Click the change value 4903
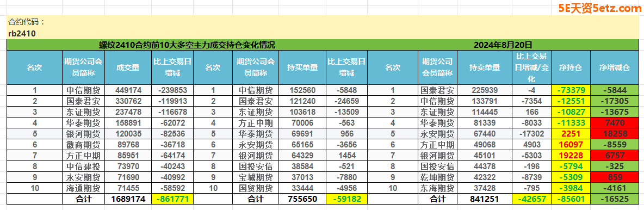 pyautogui.click(x=531, y=144)
